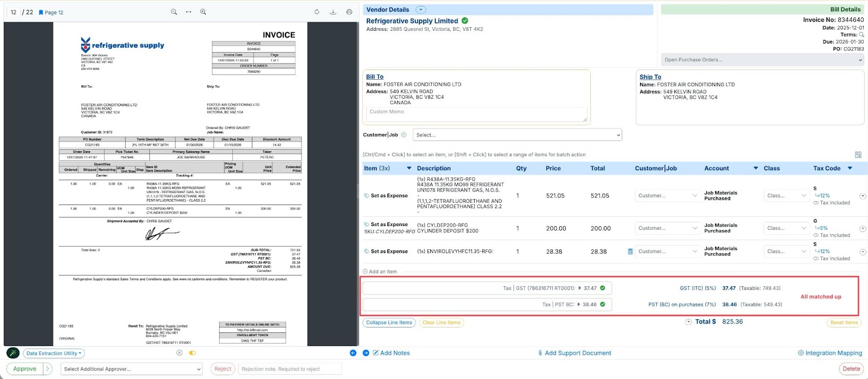This screenshot has height=379, width=868.
Task: Open the Open Purchase Orders dropdown
Action: [762, 60]
